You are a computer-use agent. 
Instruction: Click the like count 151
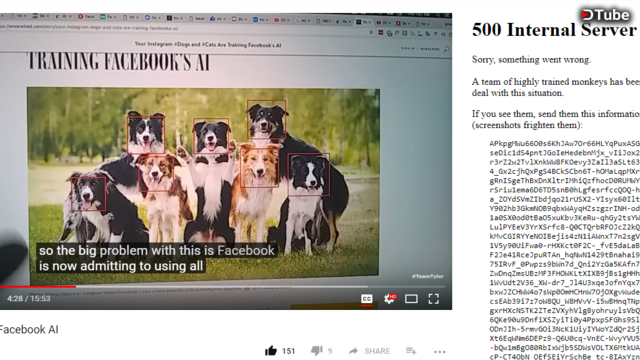[288, 351]
